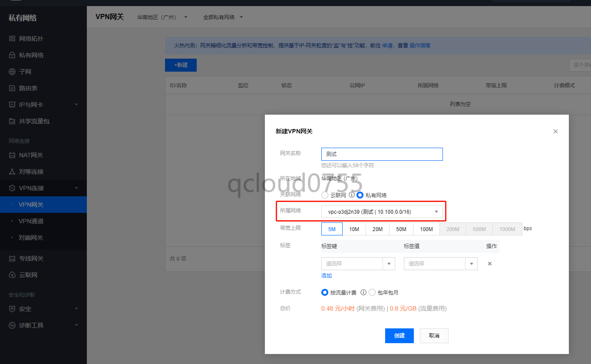Open the 标签键 dropdown

point(357,264)
